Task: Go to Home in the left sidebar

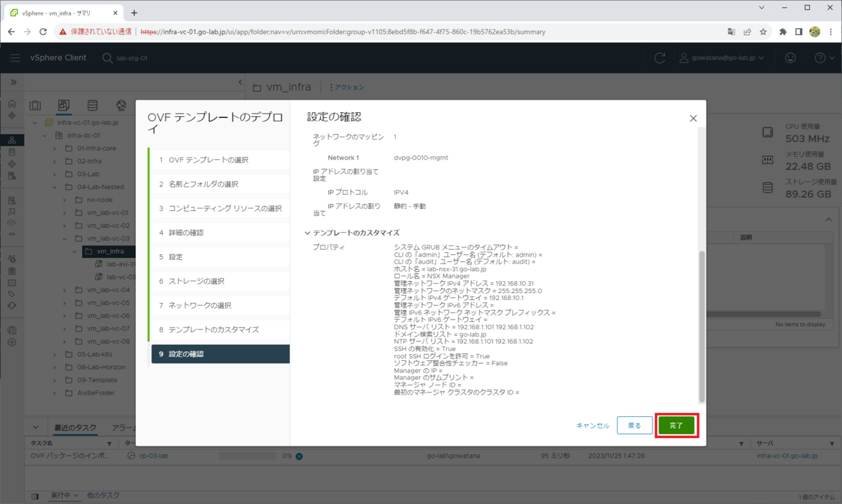Action: click(x=12, y=103)
